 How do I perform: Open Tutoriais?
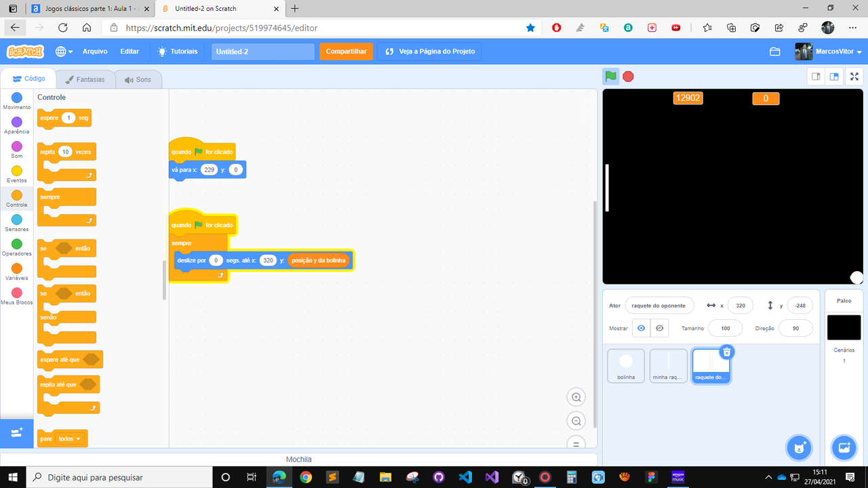point(178,52)
